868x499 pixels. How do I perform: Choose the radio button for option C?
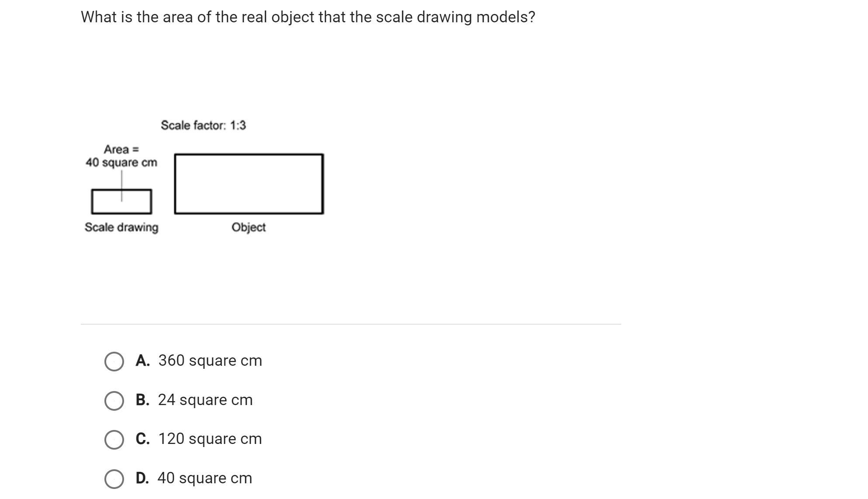[x=114, y=440]
